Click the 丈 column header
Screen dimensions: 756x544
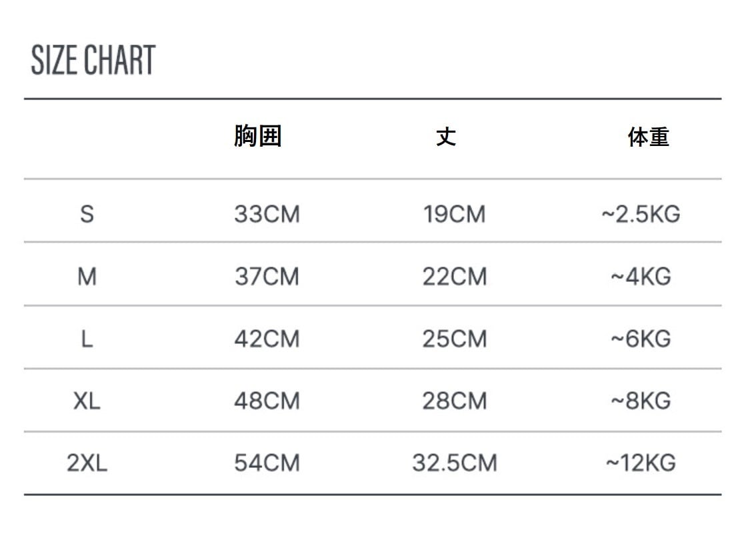tap(446, 137)
